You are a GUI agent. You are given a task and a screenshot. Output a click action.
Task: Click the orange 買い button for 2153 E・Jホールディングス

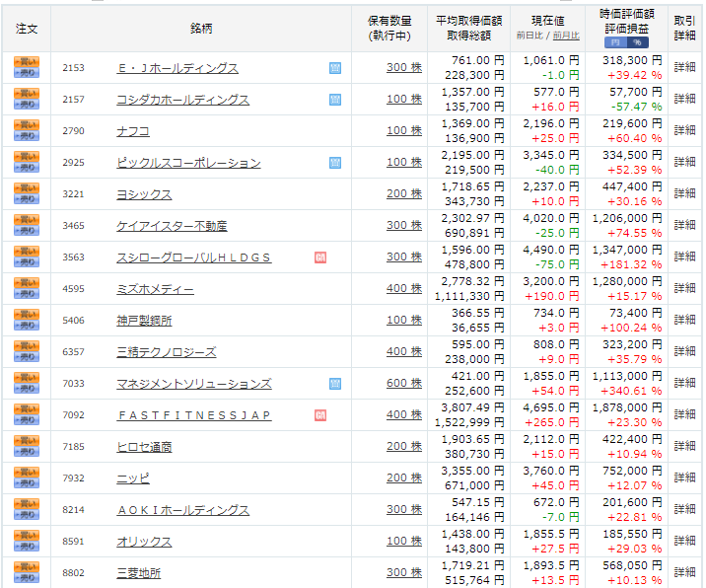[x=27, y=62]
